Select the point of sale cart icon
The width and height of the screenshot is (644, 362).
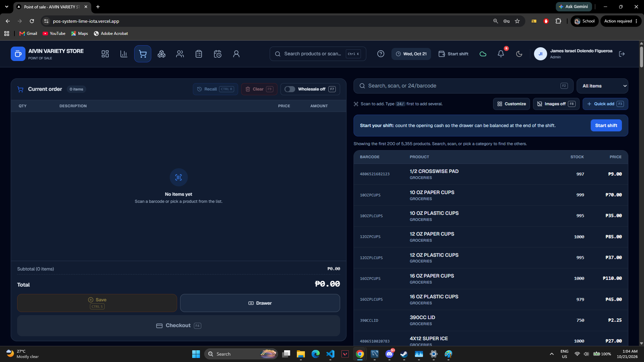pyautogui.click(x=143, y=54)
